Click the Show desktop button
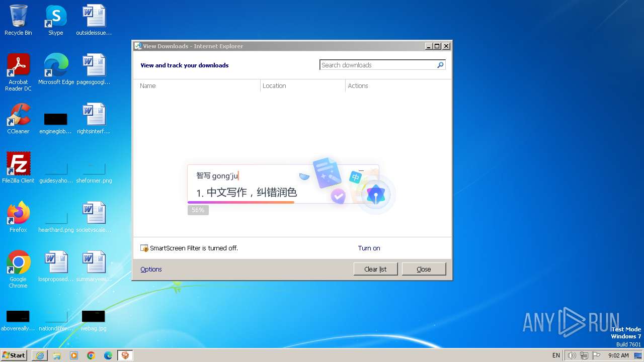644x362 pixels. [x=638, y=355]
